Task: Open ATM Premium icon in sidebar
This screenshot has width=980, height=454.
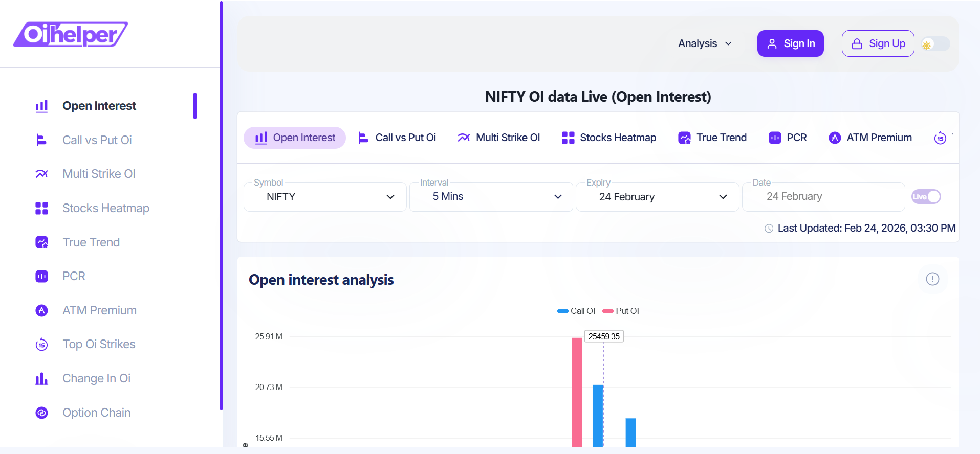Action: click(x=41, y=310)
